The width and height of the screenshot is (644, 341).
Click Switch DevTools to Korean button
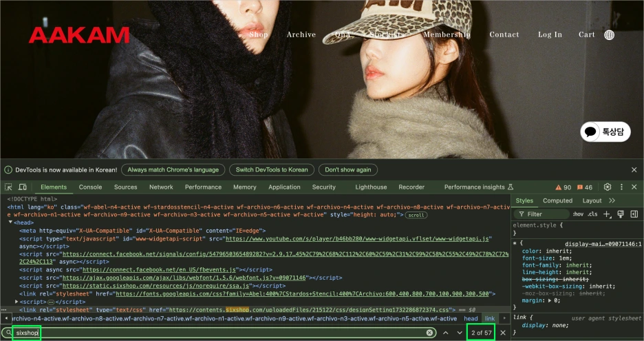272,169
